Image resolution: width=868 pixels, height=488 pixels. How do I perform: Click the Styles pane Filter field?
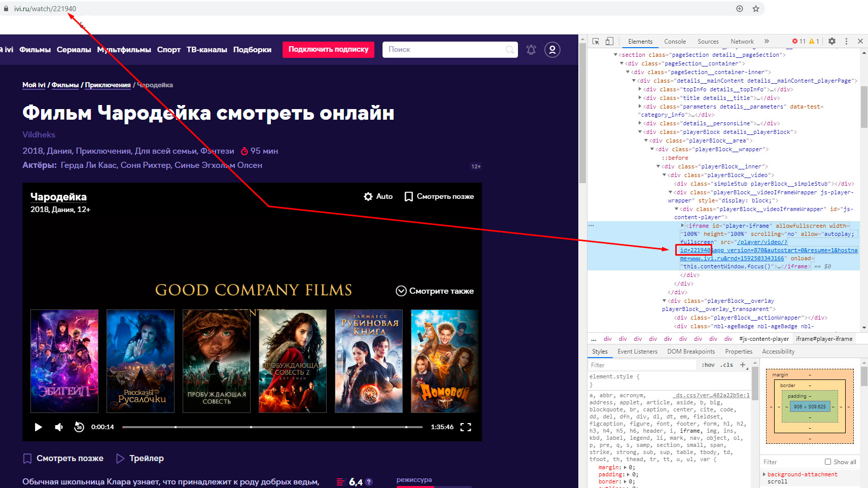[643, 365]
